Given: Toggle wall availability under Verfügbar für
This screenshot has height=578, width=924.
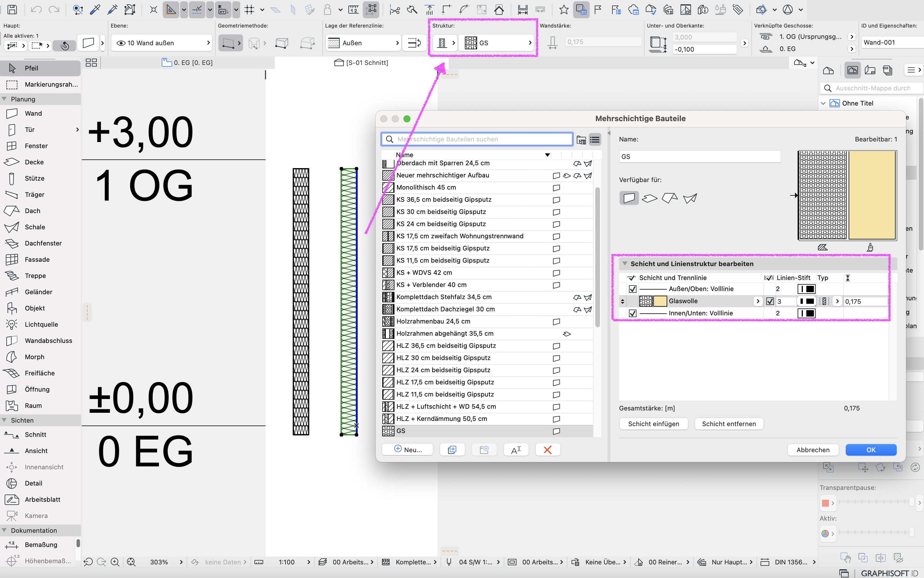Looking at the screenshot, I should (629, 198).
